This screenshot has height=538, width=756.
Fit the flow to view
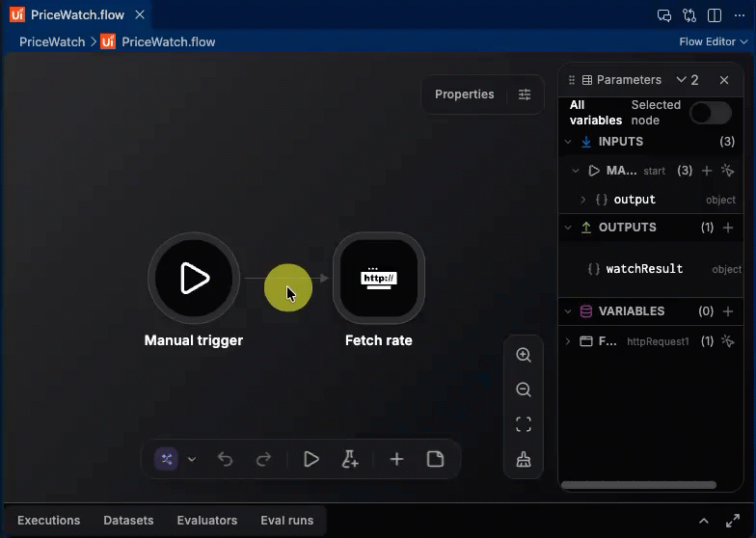[523, 424]
